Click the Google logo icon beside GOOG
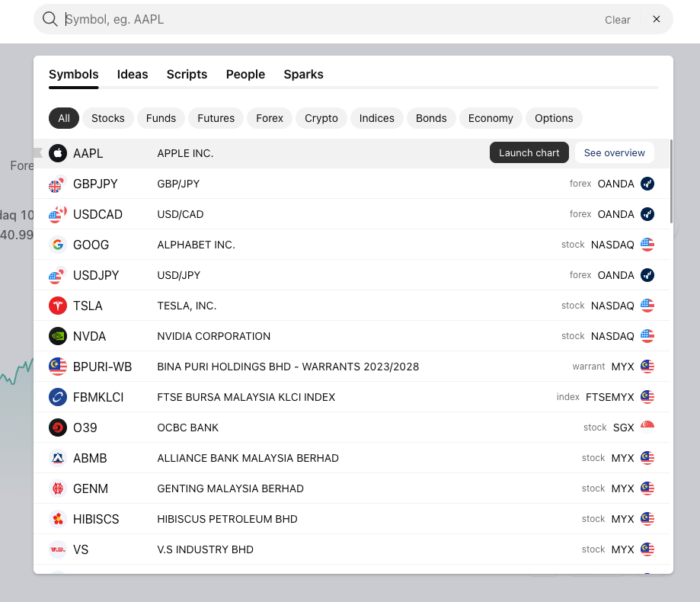The width and height of the screenshot is (700, 602). coord(58,245)
